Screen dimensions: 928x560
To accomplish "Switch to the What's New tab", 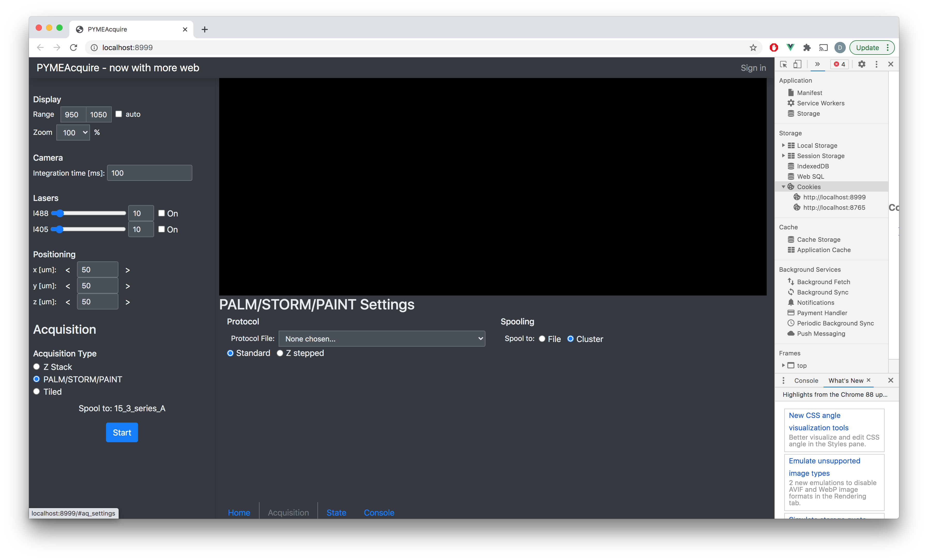I will coord(846,380).
